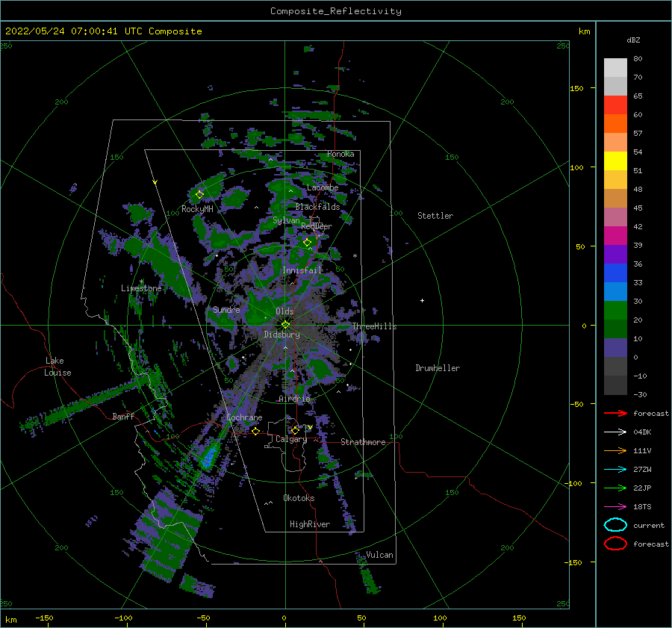The image size is (672, 628).
Task: Click the Cochrane city label
Action: point(244,417)
